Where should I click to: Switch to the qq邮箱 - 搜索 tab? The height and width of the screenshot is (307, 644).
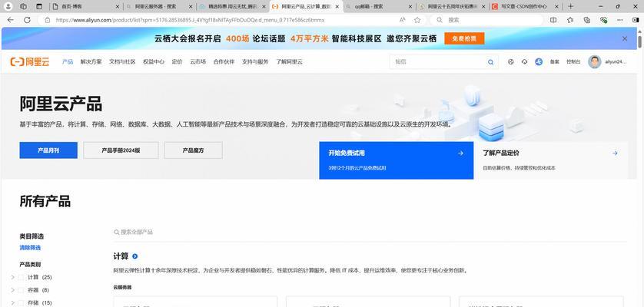[378, 7]
